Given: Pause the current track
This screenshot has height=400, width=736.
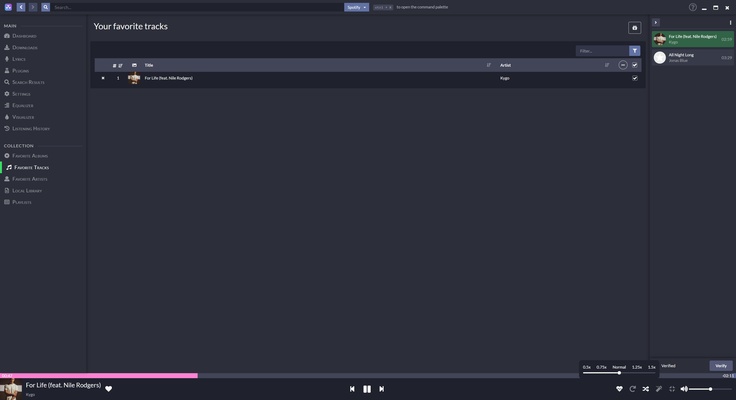Looking at the screenshot, I should click(x=367, y=389).
